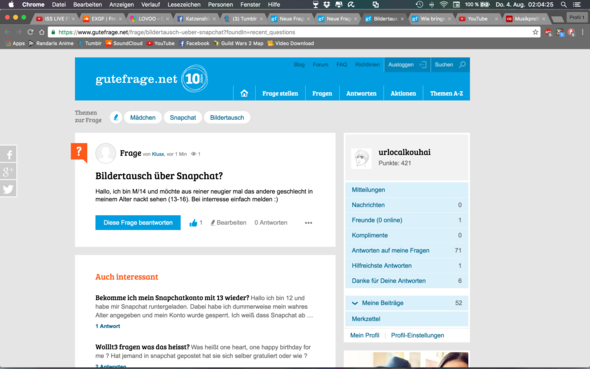
Task: Click the orange question mark badge
Action: tap(79, 152)
